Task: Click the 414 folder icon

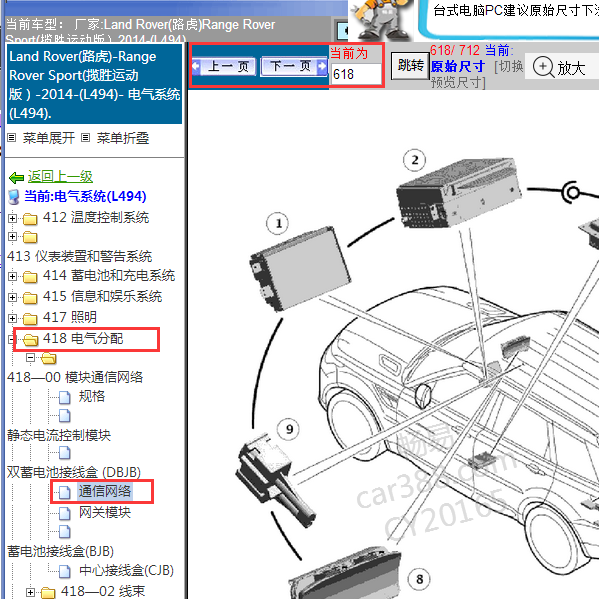Action: click(x=30, y=277)
